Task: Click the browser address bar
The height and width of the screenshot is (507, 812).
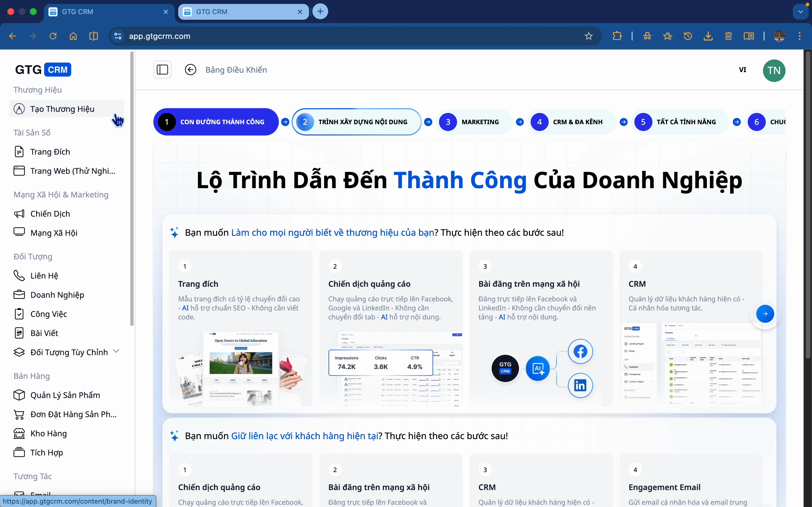Action: [336, 36]
